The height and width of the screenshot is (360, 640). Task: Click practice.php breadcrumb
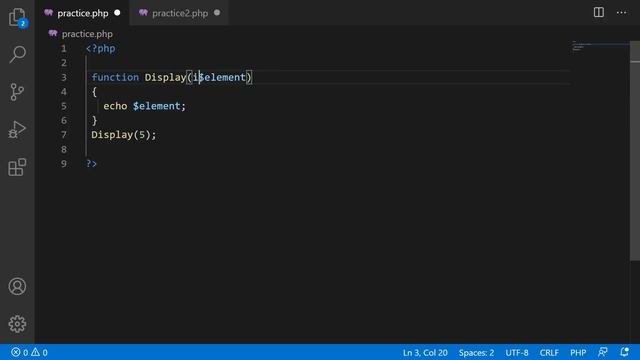click(87, 34)
